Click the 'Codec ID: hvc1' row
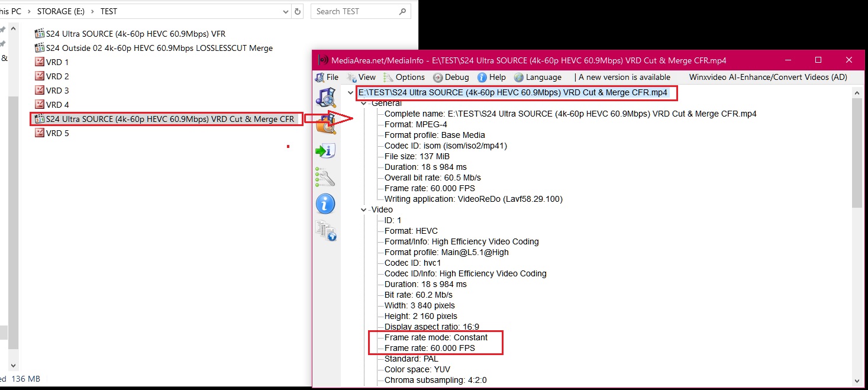Image resolution: width=868 pixels, height=390 pixels. coord(412,263)
